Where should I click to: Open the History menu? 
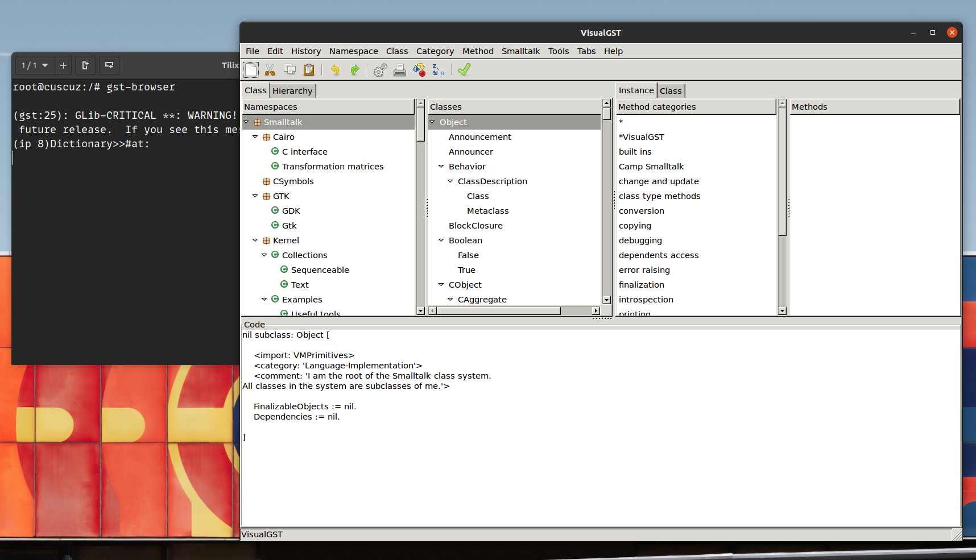coord(306,51)
